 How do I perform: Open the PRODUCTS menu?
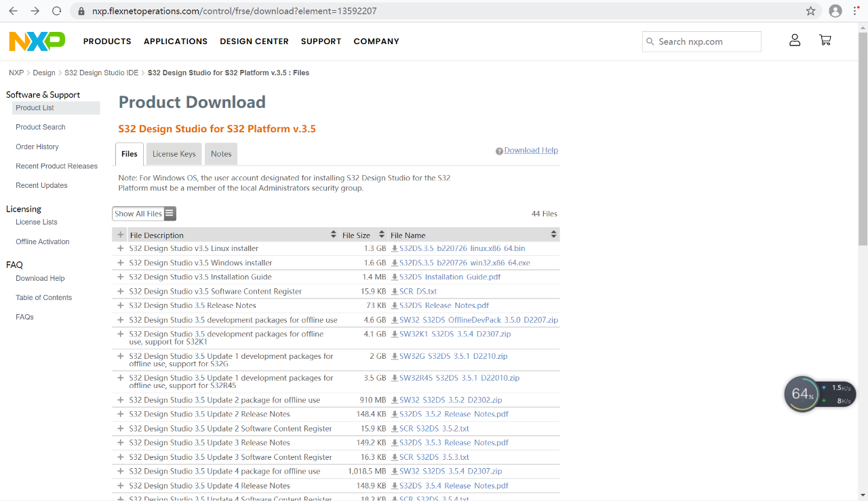[107, 41]
